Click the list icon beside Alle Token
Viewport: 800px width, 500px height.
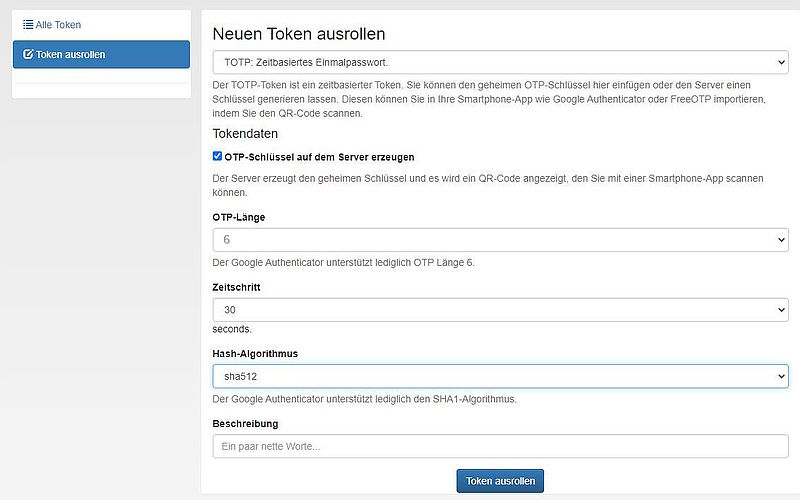[x=28, y=25]
